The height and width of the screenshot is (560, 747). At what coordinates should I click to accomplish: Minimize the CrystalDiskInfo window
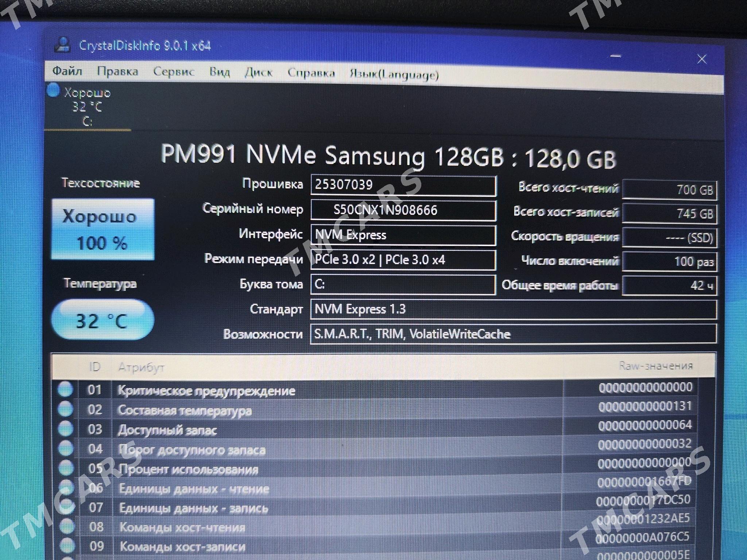pyautogui.click(x=616, y=56)
